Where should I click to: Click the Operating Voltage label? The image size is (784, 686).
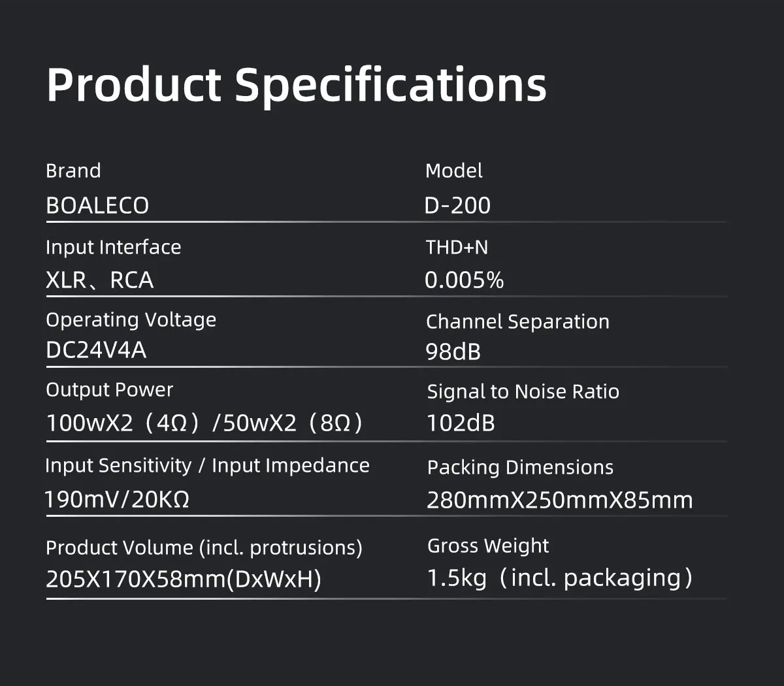click(x=131, y=320)
